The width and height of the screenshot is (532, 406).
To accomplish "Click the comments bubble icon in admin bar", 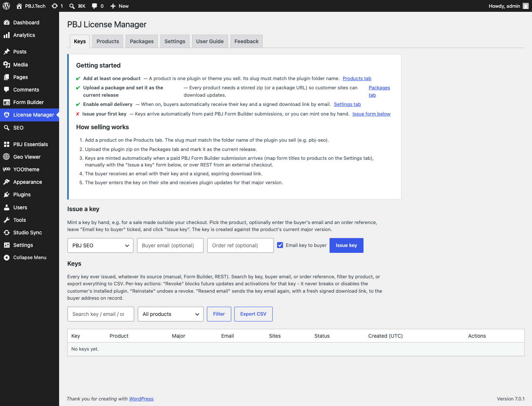I will (x=95, y=6).
